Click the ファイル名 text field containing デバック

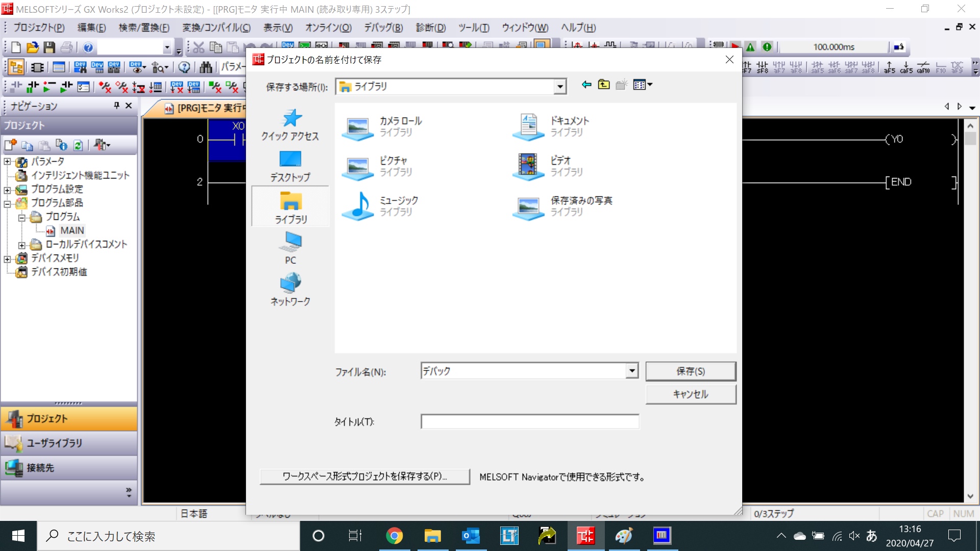pyautogui.click(x=523, y=371)
